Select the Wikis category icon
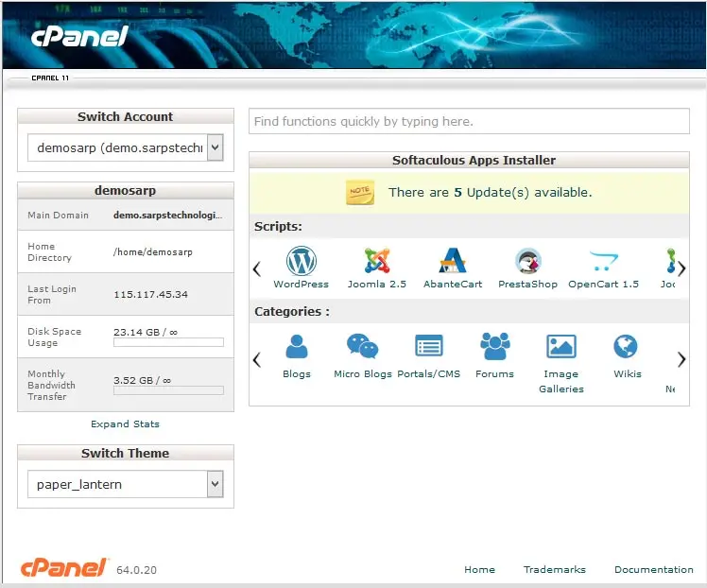The image size is (707, 588). point(627,348)
